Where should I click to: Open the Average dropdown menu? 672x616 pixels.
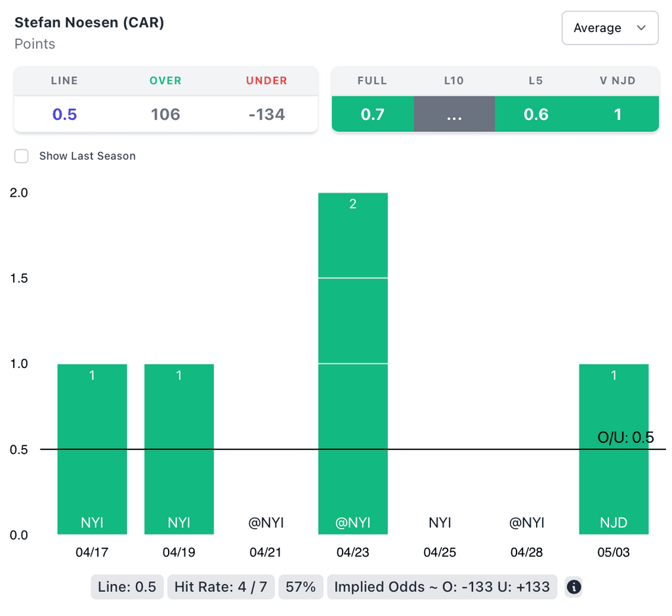click(609, 28)
